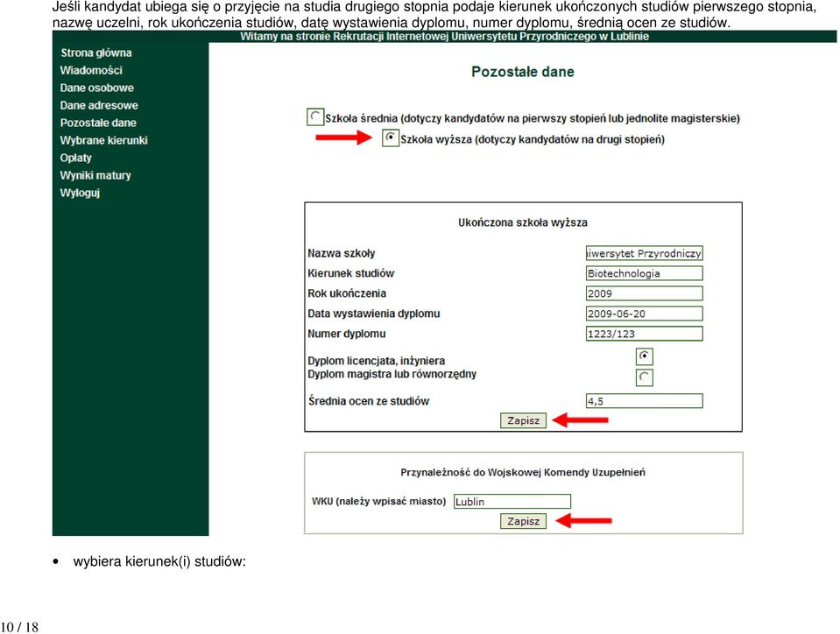
Task: Click Data wystawienia dyplomu field
Action: click(x=645, y=313)
